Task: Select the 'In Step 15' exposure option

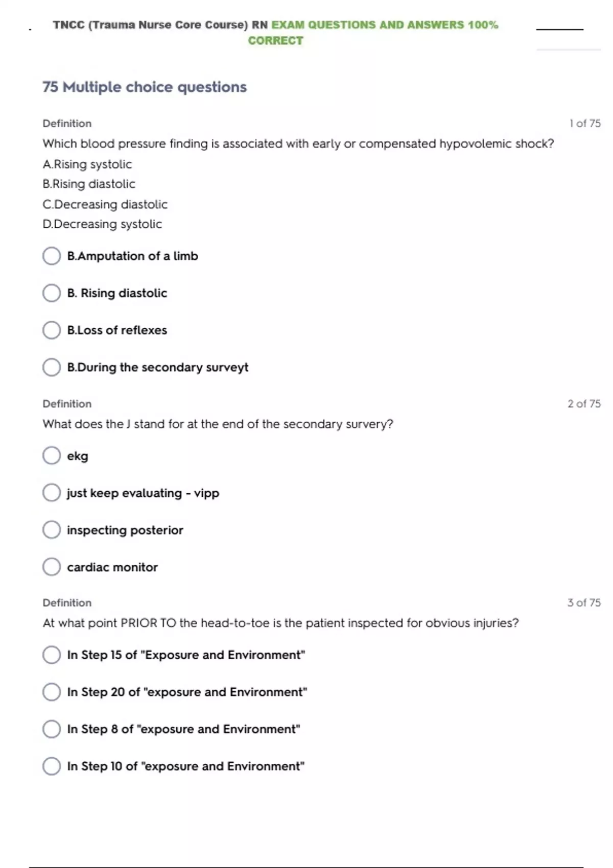Action: click(x=52, y=655)
